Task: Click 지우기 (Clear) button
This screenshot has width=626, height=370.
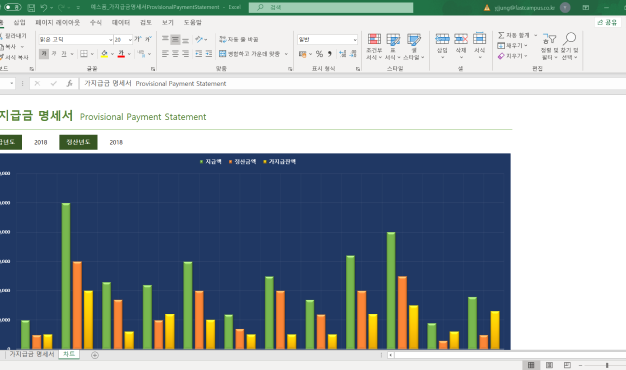Action: [x=513, y=56]
